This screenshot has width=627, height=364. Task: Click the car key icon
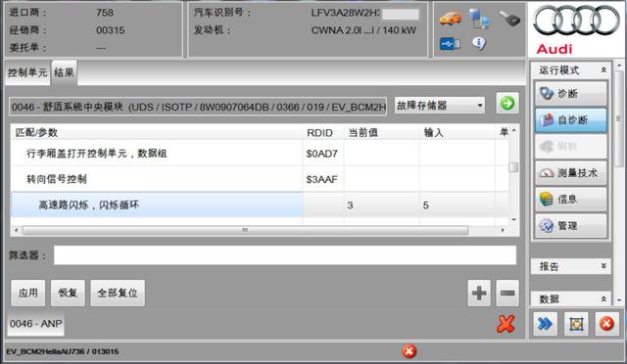coord(509,19)
